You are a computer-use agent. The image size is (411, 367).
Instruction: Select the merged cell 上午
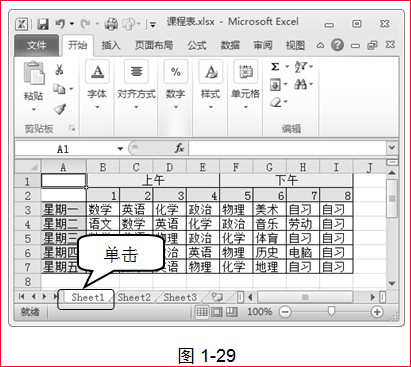(x=153, y=180)
